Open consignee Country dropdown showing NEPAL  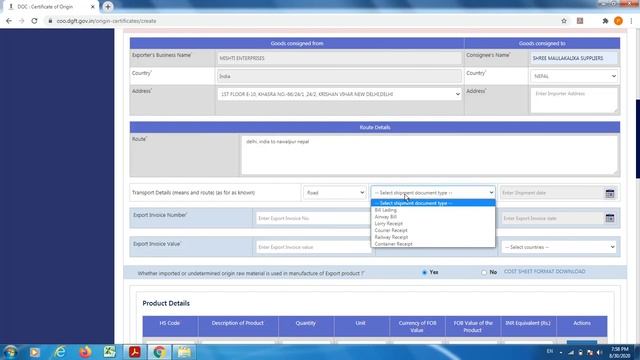tap(574, 76)
